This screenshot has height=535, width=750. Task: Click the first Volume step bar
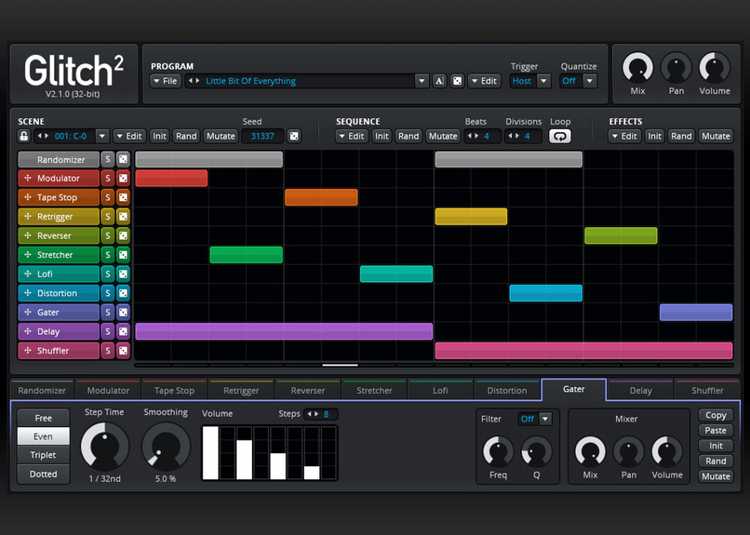pos(211,453)
